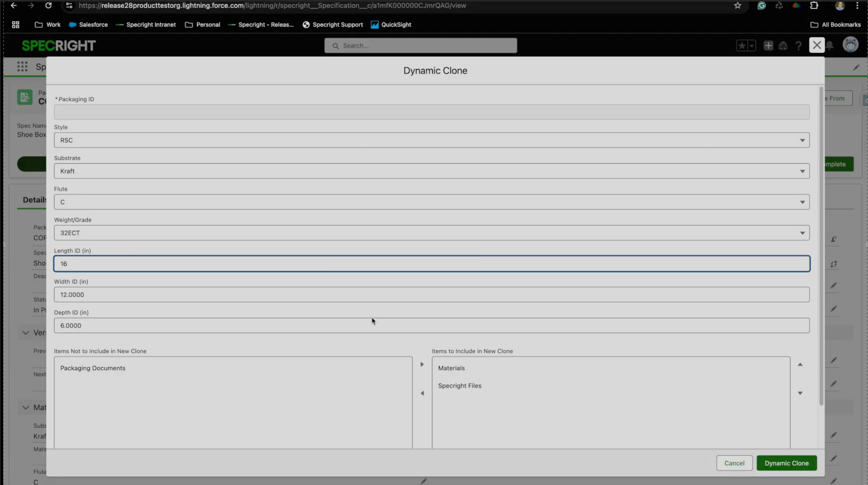Select Materials in the include list

[x=451, y=368]
